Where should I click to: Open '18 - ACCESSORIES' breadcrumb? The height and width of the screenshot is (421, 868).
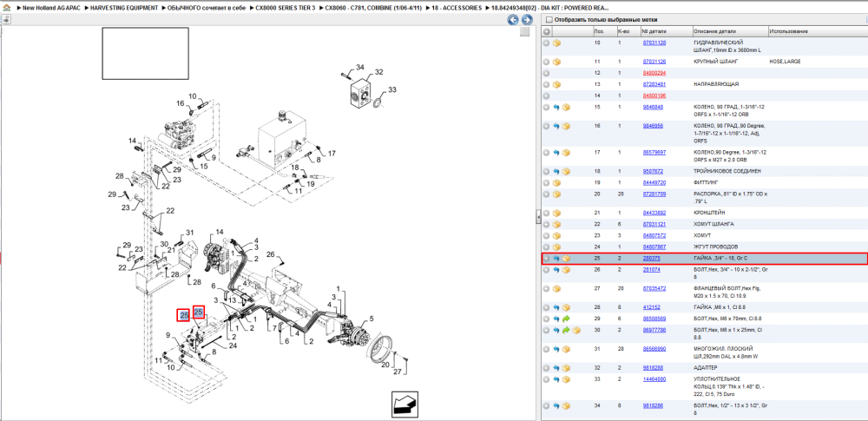click(455, 9)
